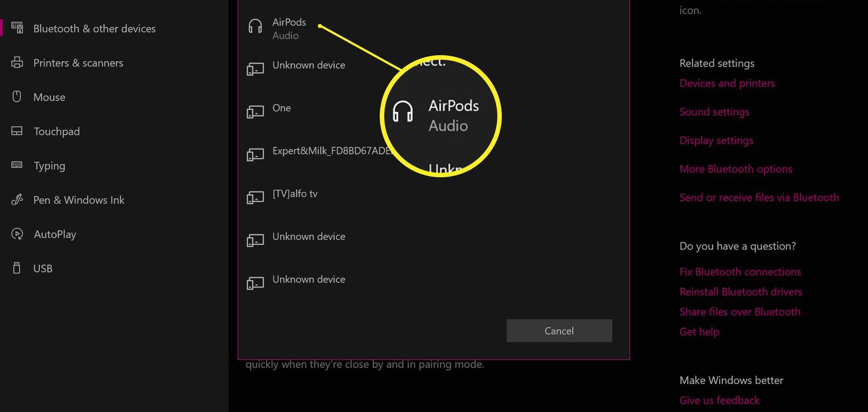Open More Bluetooth options link
Viewport: 868px width, 412px height.
coord(736,169)
